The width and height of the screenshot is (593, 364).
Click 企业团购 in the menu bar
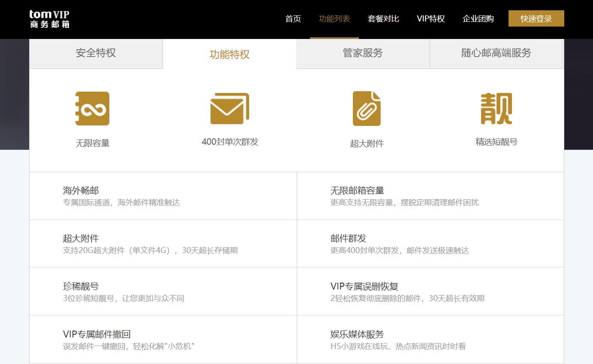tap(478, 19)
